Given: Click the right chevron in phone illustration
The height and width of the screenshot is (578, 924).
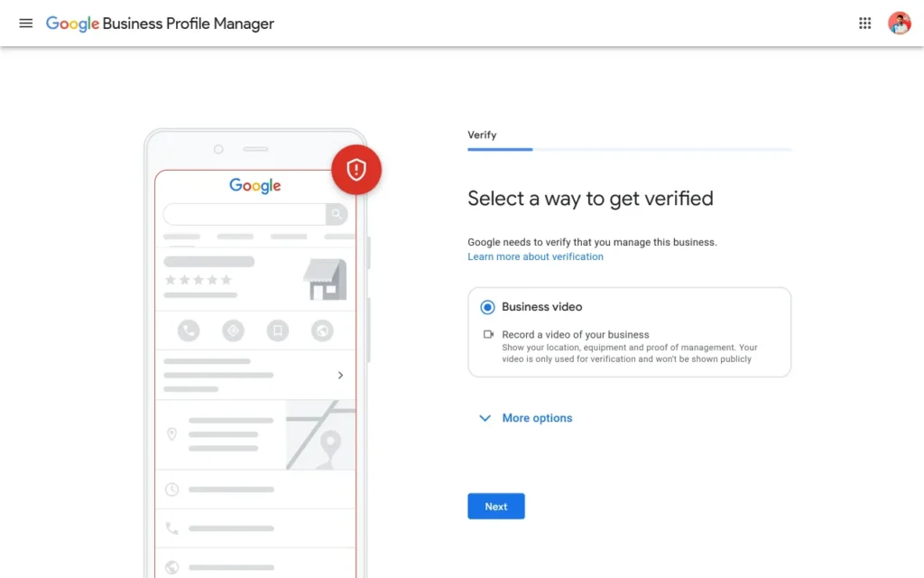Looking at the screenshot, I should click(x=340, y=375).
